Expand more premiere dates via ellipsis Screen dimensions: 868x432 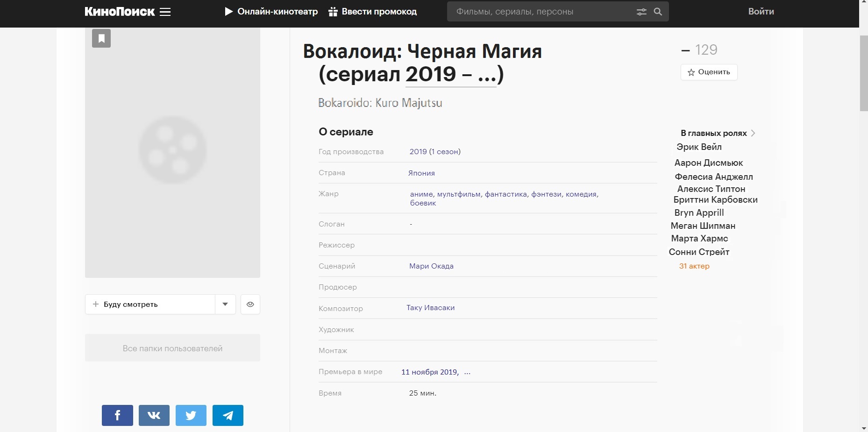(x=467, y=372)
